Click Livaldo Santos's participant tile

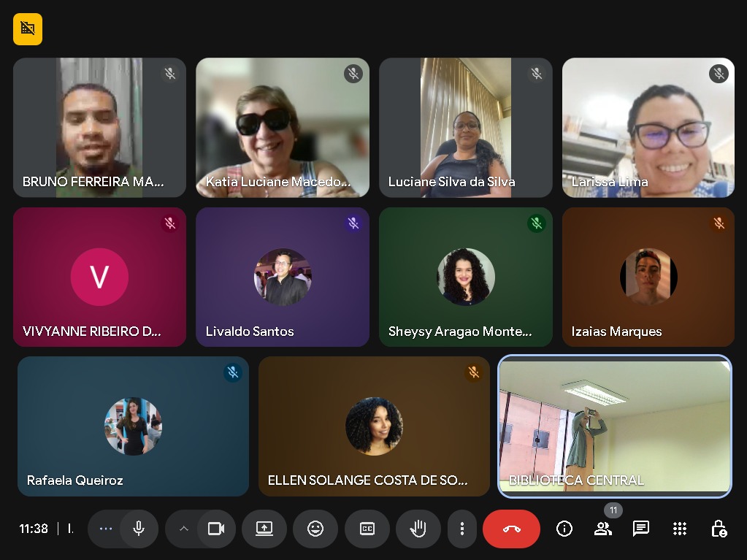pyautogui.click(x=282, y=277)
